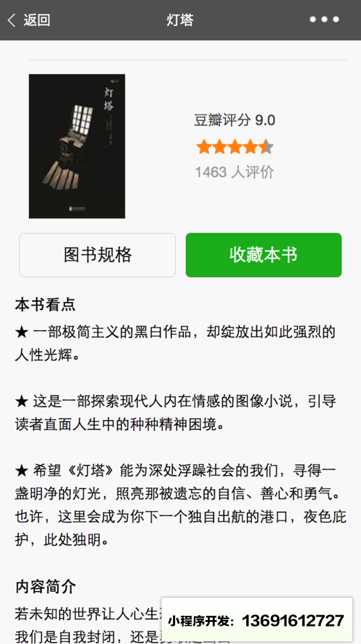Click the second highlight about 图像小说
Screen dimensions: 361x644
tap(175, 413)
